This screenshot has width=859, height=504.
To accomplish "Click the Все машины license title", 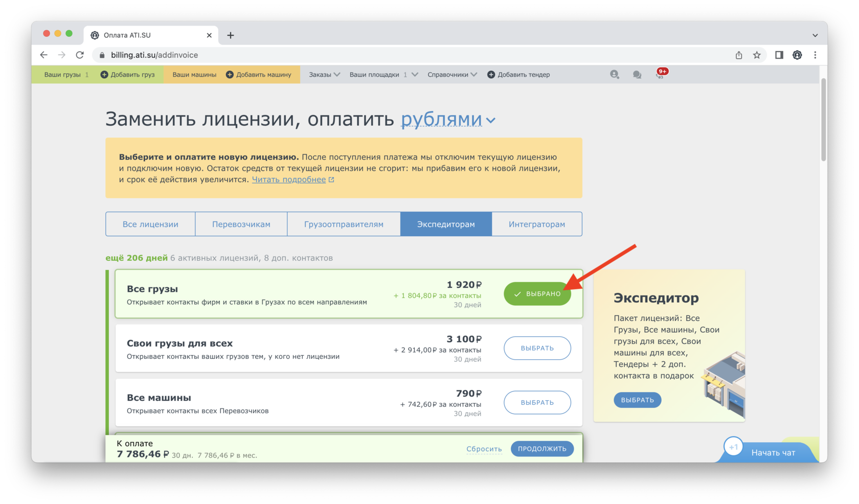I will click(x=159, y=397).
